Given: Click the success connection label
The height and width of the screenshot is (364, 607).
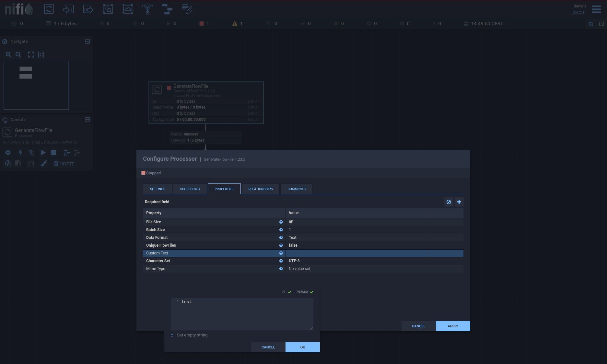Looking at the screenshot, I should [x=205, y=137].
